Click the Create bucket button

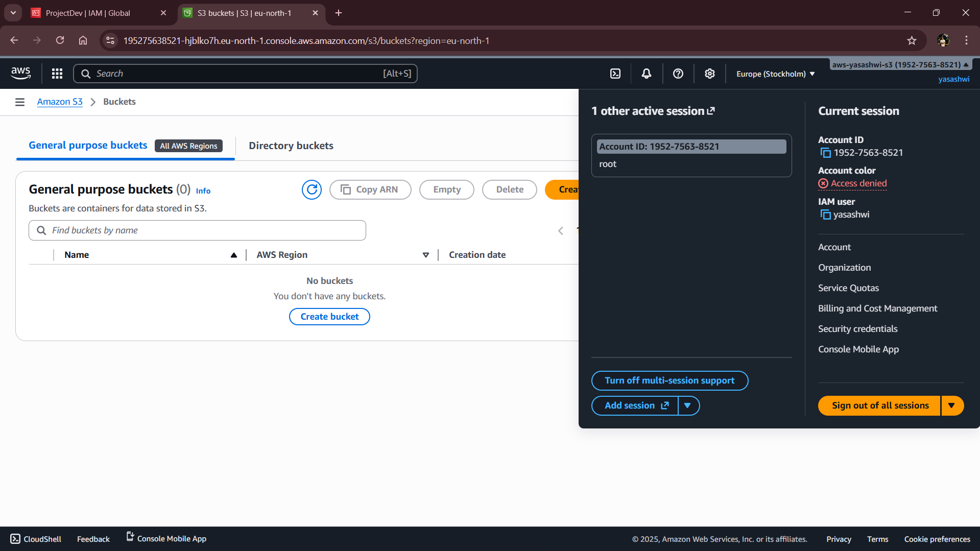[x=329, y=316]
